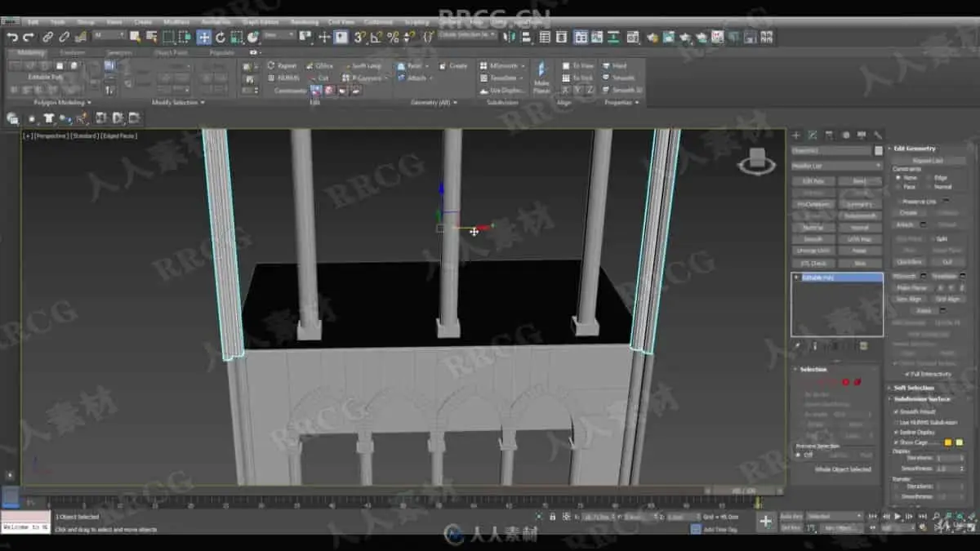Open Select by Name icon
Screen dimensions: 980x551
pos(151,37)
